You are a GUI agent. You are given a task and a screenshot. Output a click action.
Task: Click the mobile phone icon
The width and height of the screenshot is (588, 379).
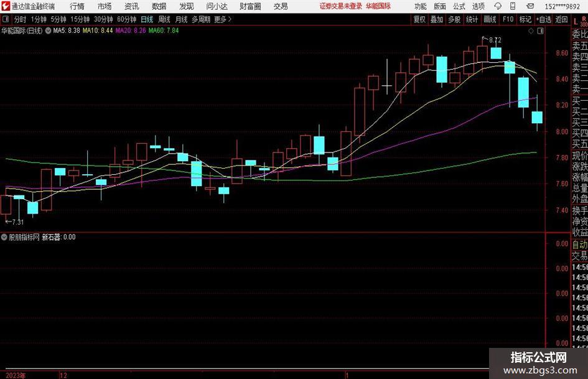[x=513, y=6]
